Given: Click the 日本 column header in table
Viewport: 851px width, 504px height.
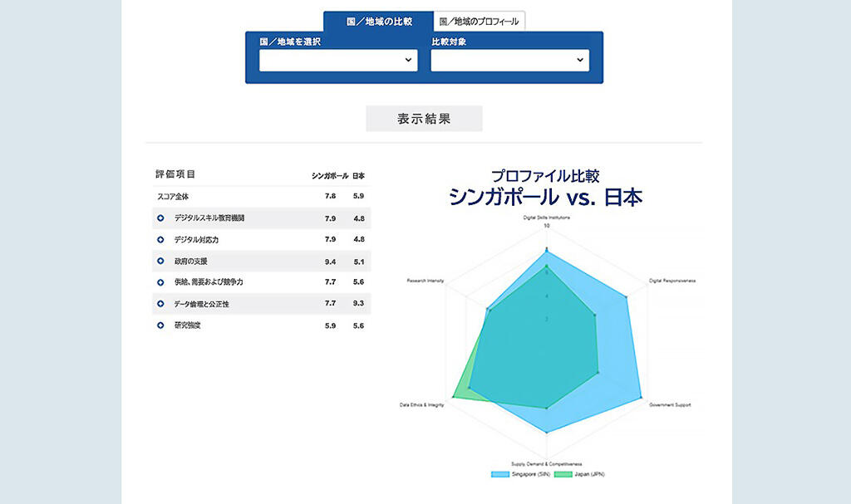Looking at the screenshot, I should pyautogui.click(x=358, y=176).
